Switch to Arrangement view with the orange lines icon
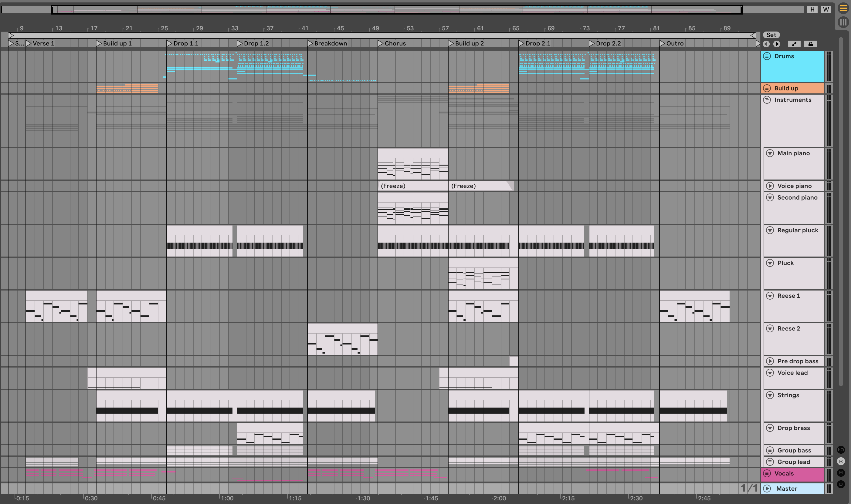This screenshot has height=504, width=851. click(x=843, y=8)
